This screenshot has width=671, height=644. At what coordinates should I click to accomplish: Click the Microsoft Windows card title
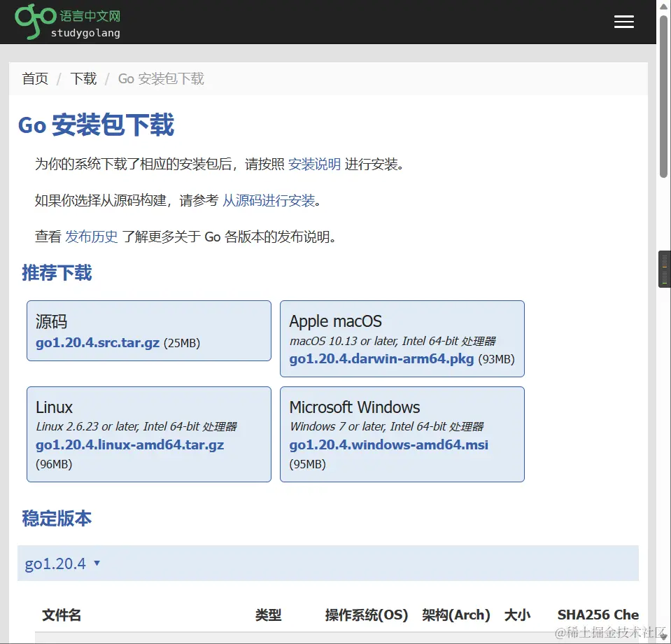tap(355, 407)
